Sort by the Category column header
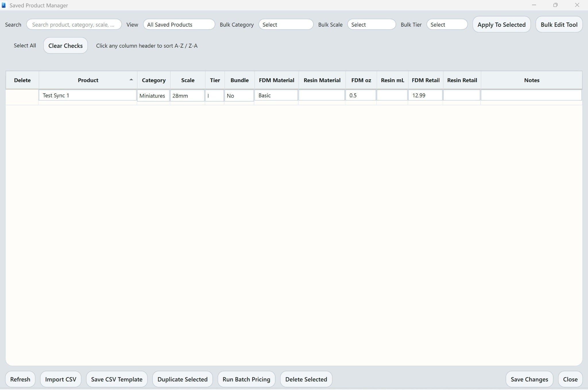The height and width of the screenshot is (390, 588). coord(154,80)
